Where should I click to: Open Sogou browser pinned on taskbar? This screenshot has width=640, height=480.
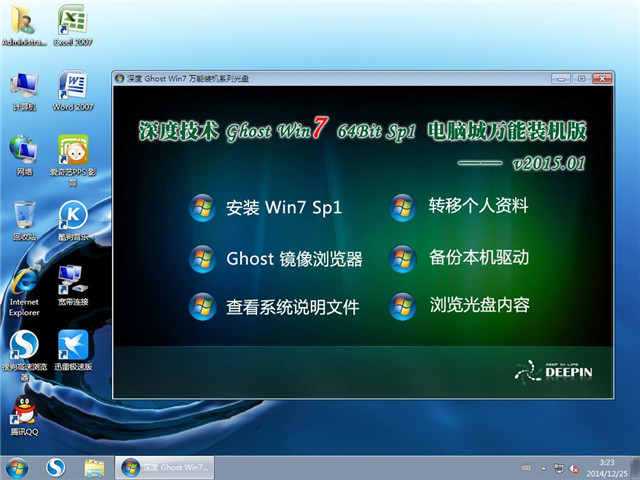[x=56, y=468]
